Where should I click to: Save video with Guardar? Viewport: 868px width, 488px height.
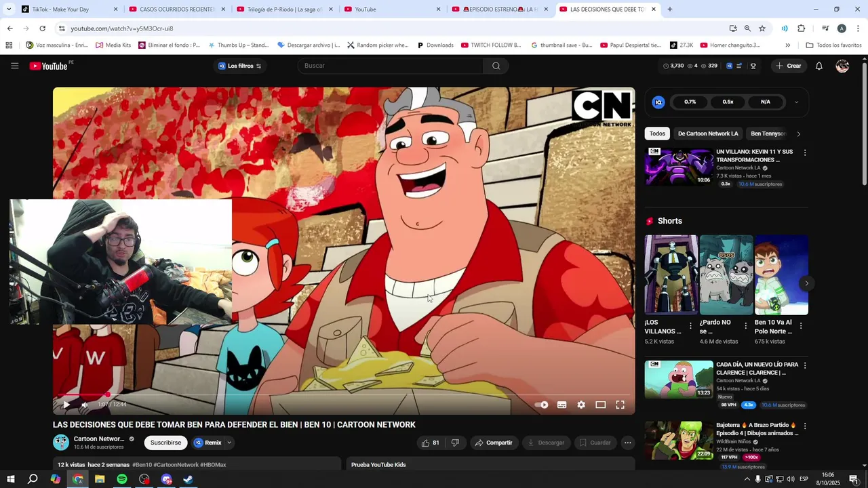[x=595, y=443]
